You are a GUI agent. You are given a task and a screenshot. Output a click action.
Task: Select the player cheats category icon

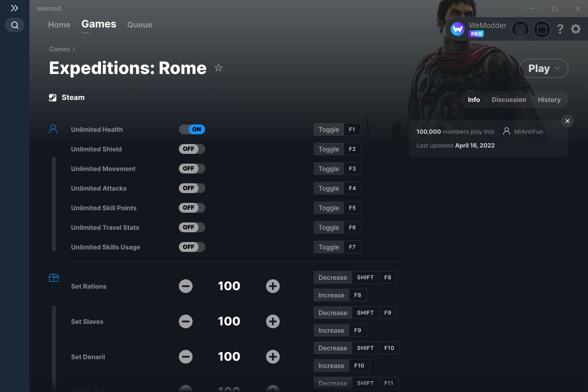tap(53, 128)
